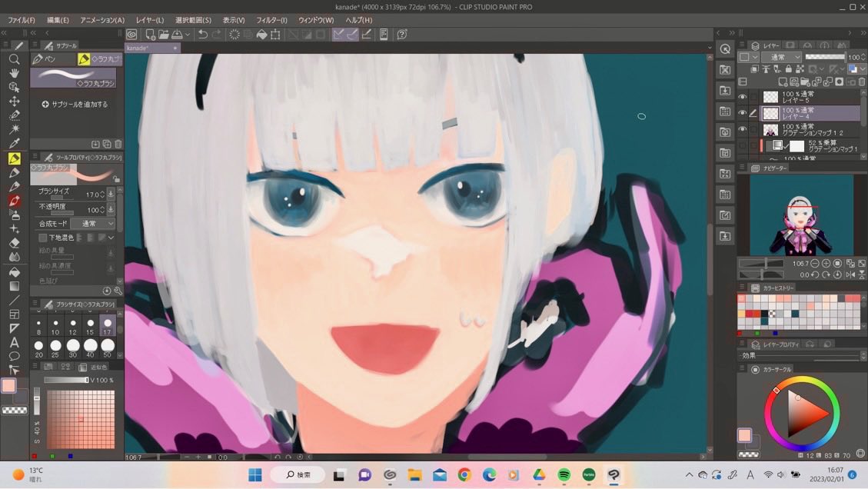Viewport: 868px width, 489px height.
Task: Select the highlighted yellow Pen tool
Action: (15, 158)
